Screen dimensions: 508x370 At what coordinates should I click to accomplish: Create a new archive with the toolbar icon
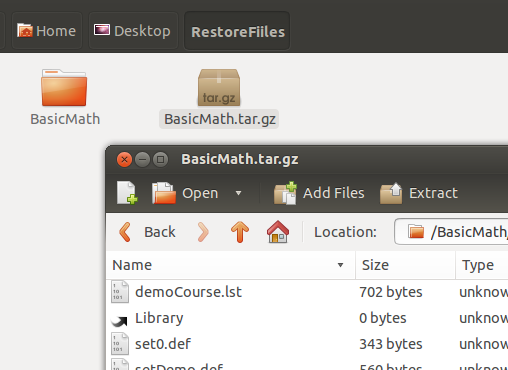coord(127,193)
